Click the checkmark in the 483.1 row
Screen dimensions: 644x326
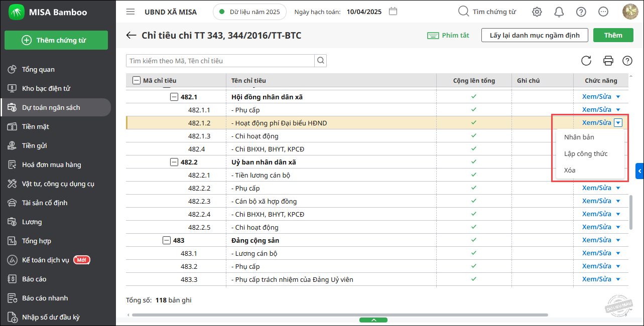474,253
